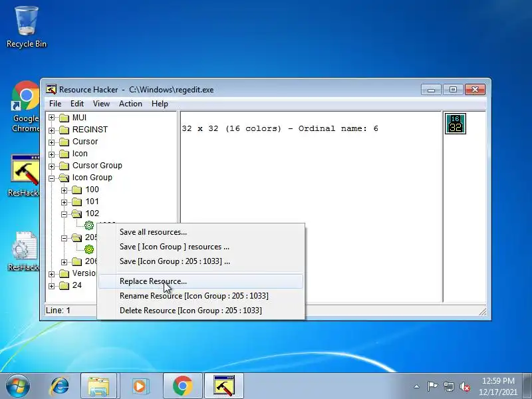
Task: Select the green gear resource under 102
Action: (x=89, y=225)
